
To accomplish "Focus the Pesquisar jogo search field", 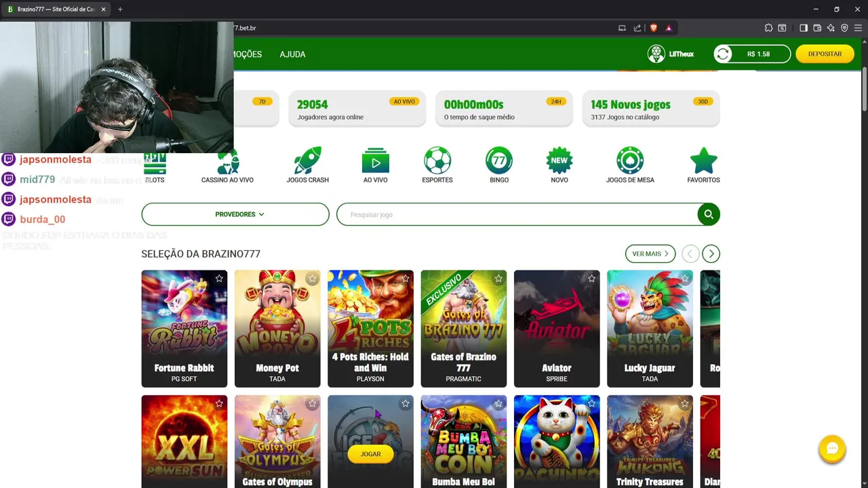I will tap(517, 214).
